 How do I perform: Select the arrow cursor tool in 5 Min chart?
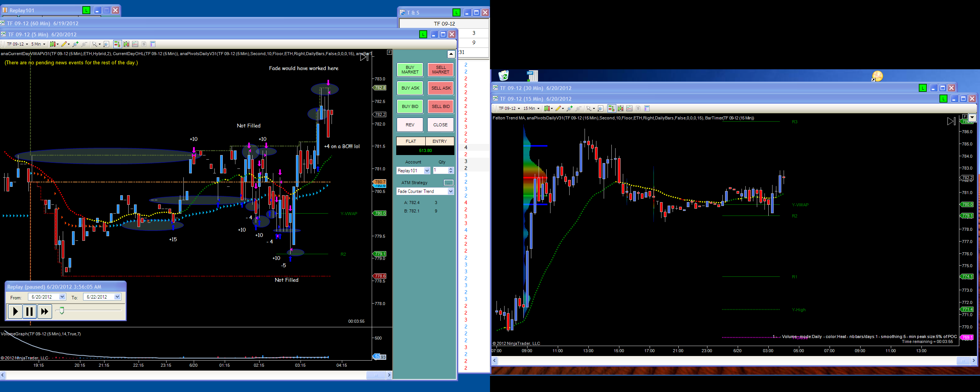tap(96, 44)
